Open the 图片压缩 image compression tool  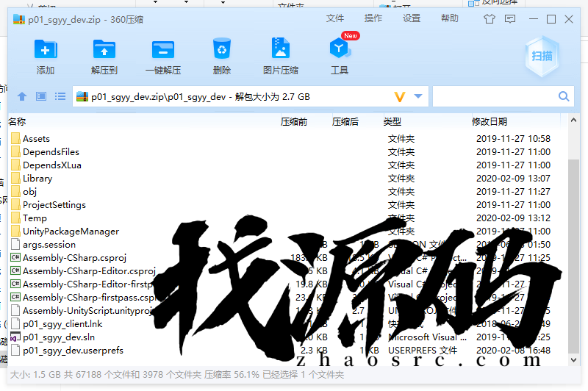click(281, 48)
